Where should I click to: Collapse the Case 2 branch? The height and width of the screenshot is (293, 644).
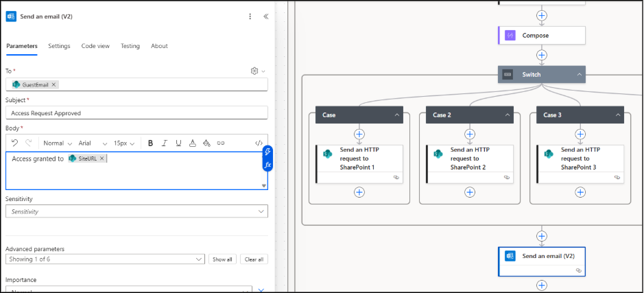(x=508, y=115)
